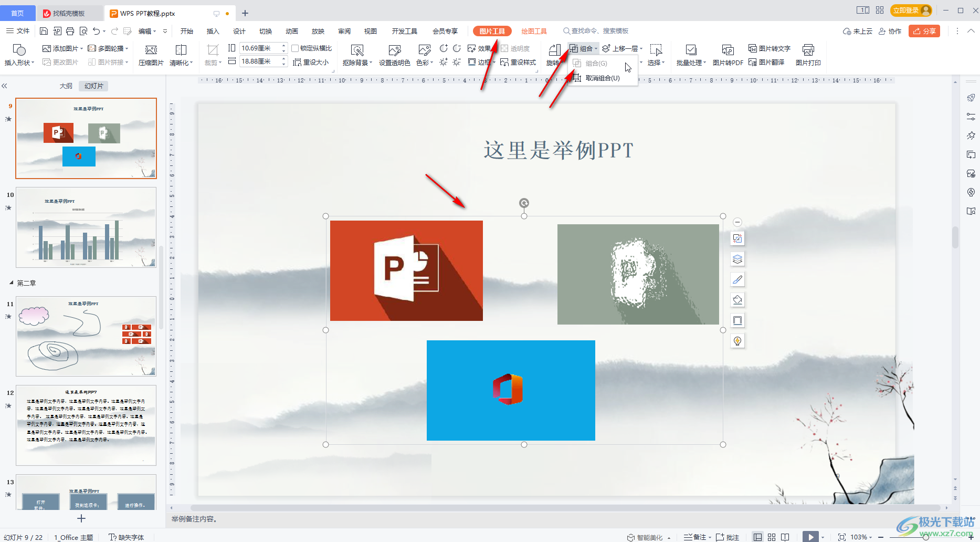Click the 图片打印 icon
Image resolution: width=980 pixels, height=542 pixels.
tap(808, 50)
